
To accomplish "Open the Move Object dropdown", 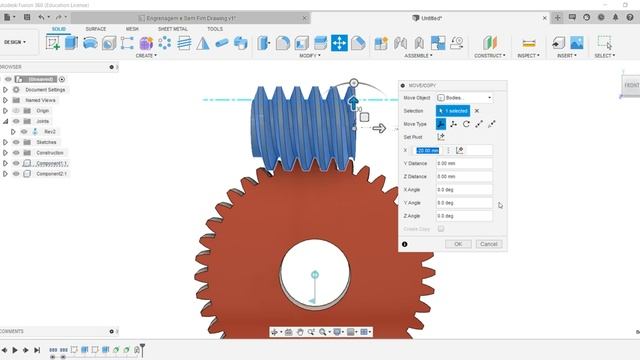I will [464, 98].
